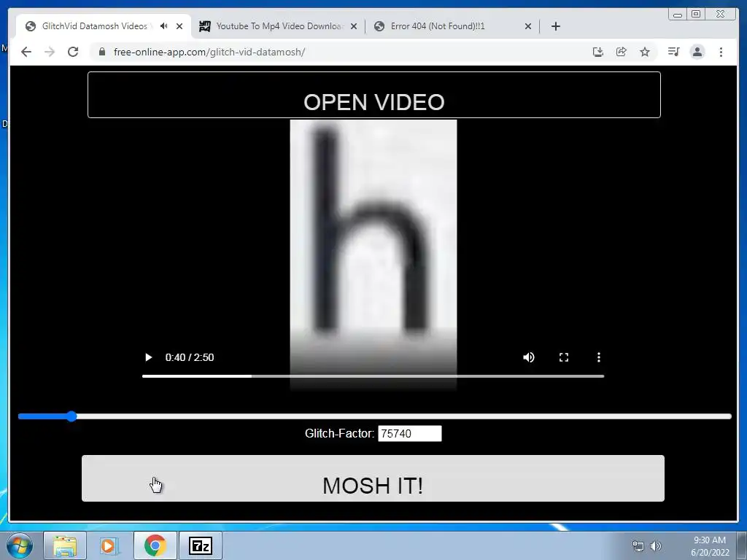
Task: Minimize the Chrome window
Action: pos(678,15)
